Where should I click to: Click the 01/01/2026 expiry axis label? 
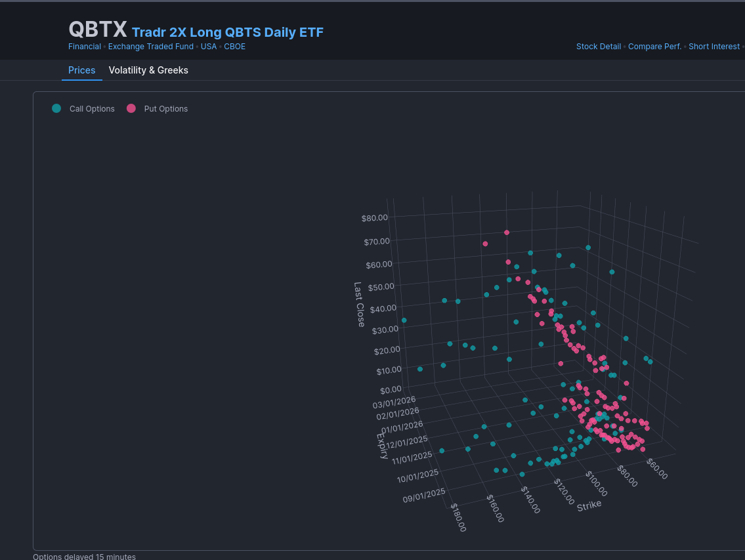click(402, 427)
